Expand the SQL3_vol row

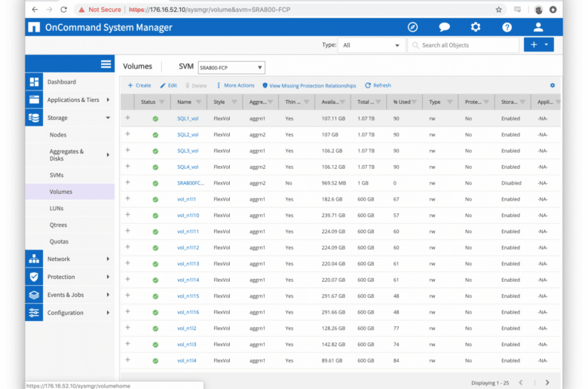(x=127, y=150)
